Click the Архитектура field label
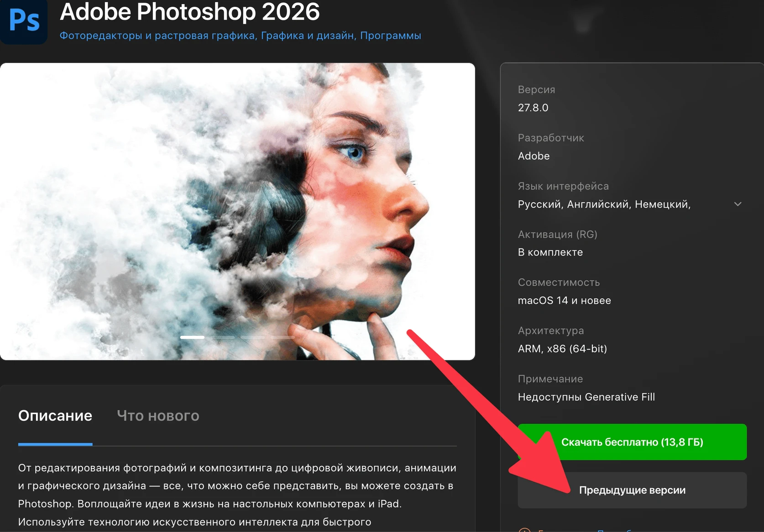The width and height of the screenshot is (764, 532). click(551, 331)
